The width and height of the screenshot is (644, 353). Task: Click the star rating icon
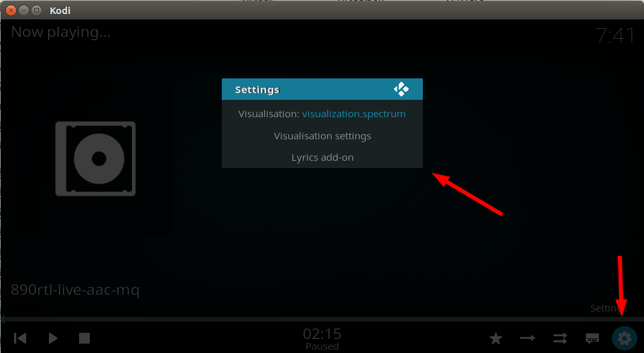496,339
